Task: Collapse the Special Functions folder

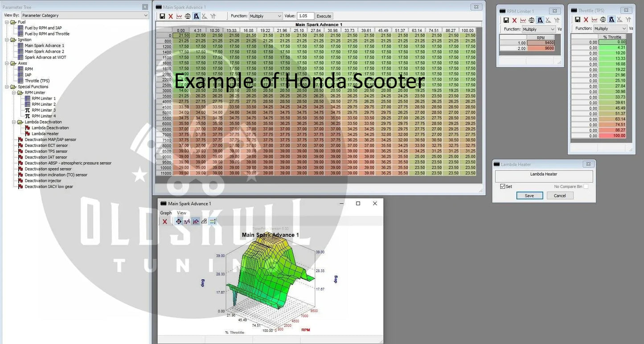Action: pos(7,87)
